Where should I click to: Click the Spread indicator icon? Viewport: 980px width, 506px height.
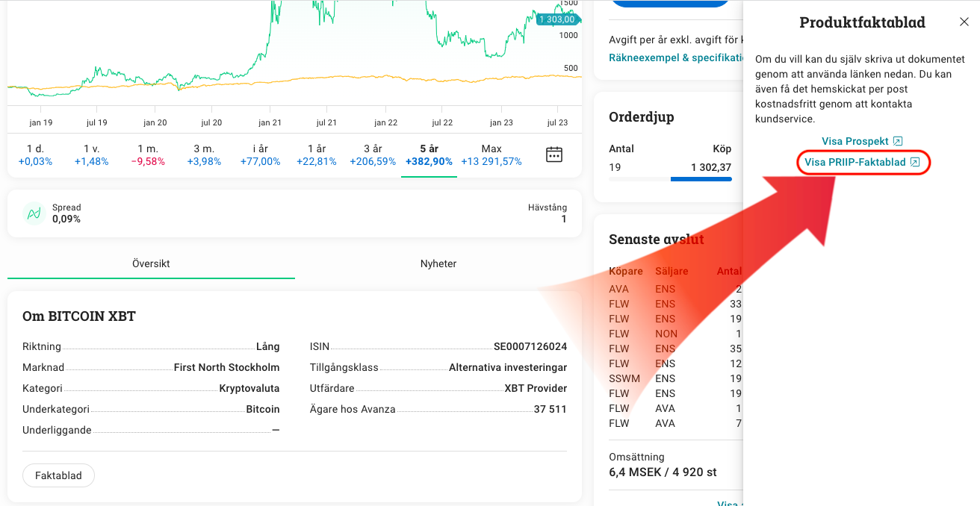[x=34, y=213]
